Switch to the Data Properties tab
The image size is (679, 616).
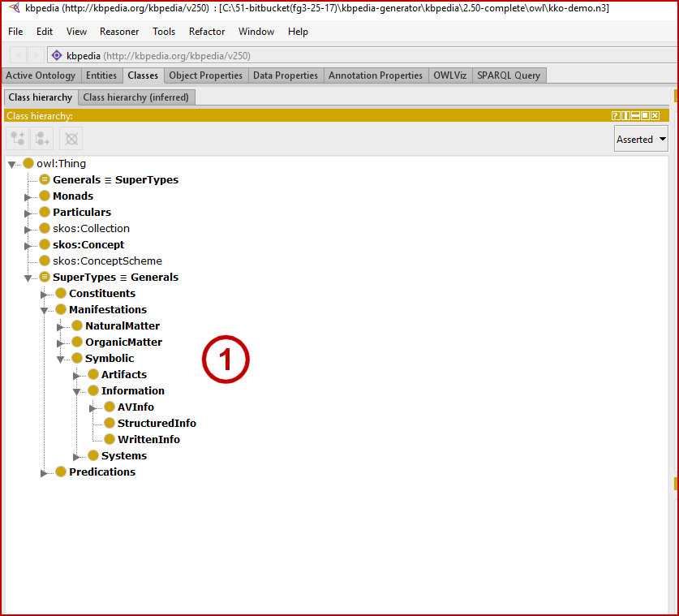[x=286, y=75]
